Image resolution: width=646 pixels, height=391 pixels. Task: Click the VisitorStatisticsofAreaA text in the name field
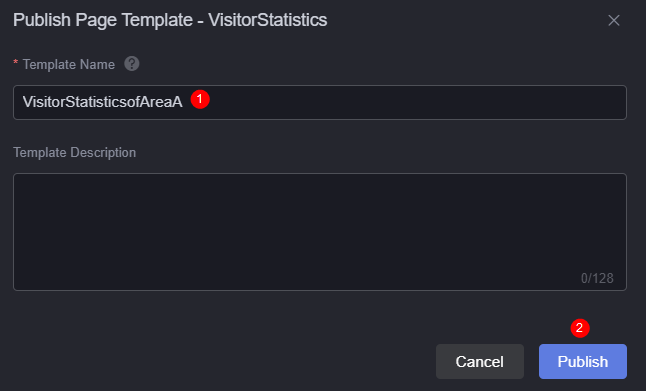coord(103,102)
